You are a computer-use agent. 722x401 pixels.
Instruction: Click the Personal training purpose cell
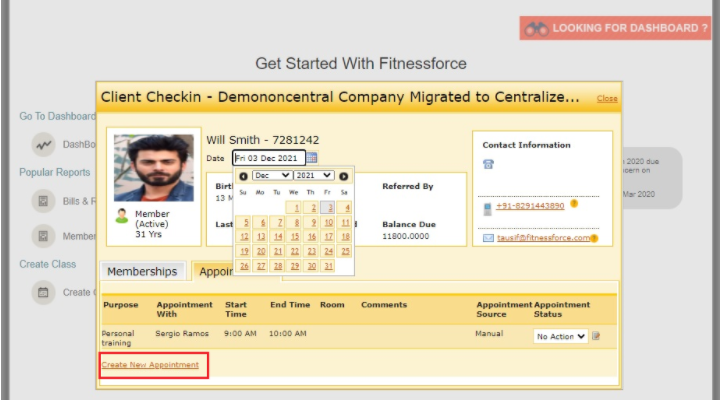[x=118, y=338]
